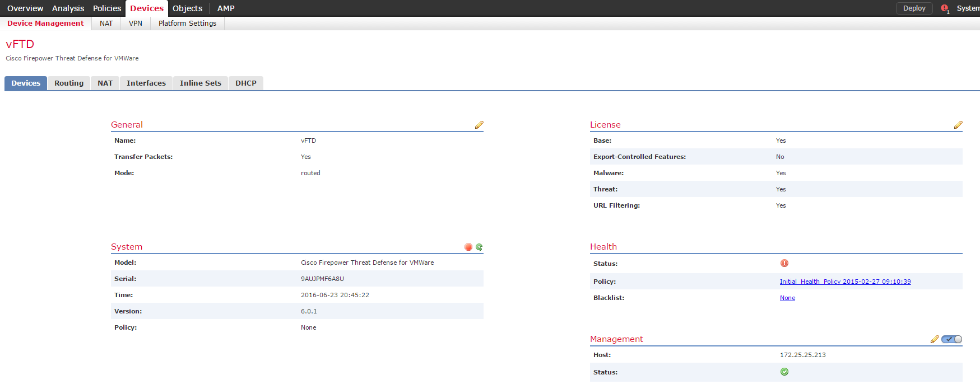Open the Policies menu
Screen dimensions: 980x389
tap(107, 8)
